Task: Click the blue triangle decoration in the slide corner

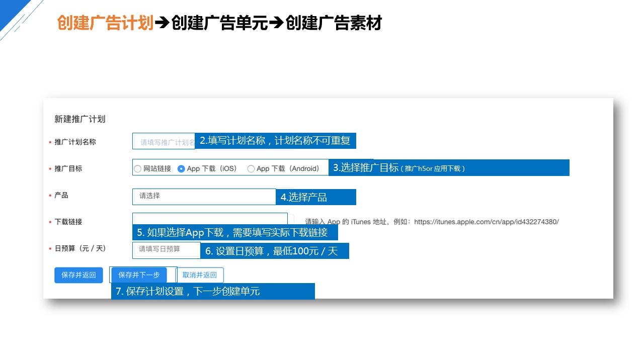Action: (x=9, y=10)
